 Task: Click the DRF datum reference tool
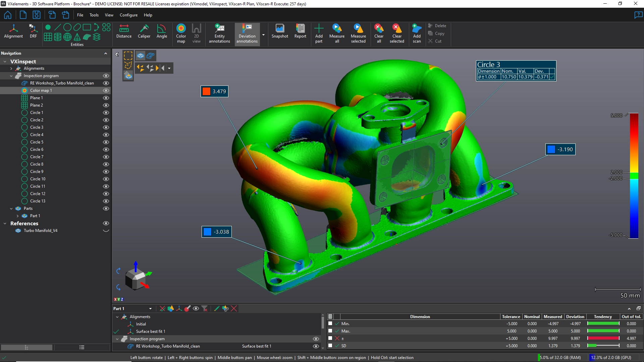pyautogui.click(x=33, y=31)
